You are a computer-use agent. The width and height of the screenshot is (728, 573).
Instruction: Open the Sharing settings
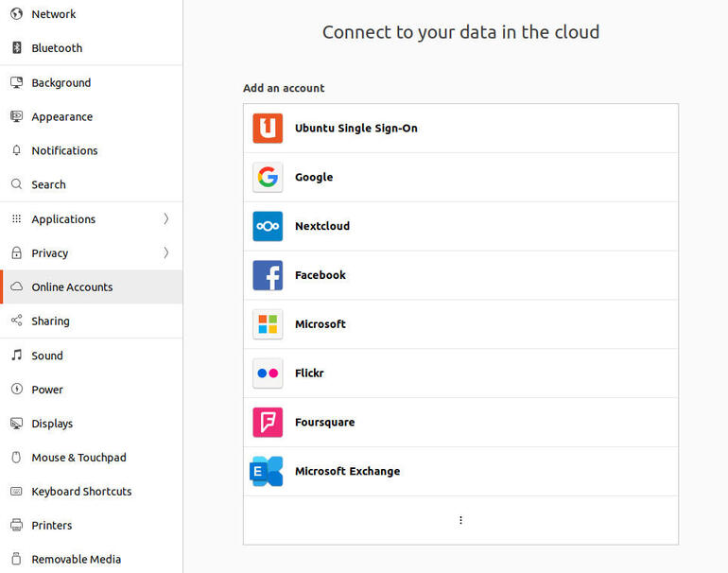point(92,321)
